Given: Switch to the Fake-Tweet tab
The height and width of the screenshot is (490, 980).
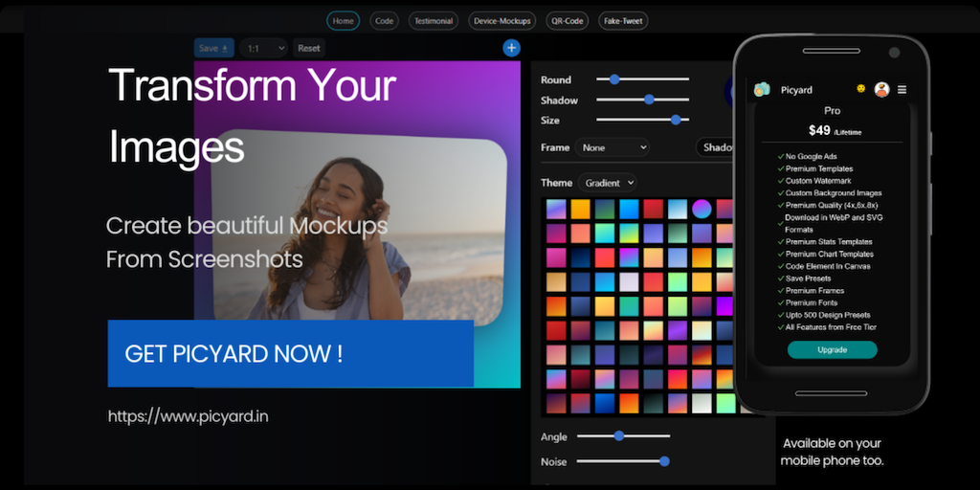Looking at the screenshot, I should [x=623, y=21].
